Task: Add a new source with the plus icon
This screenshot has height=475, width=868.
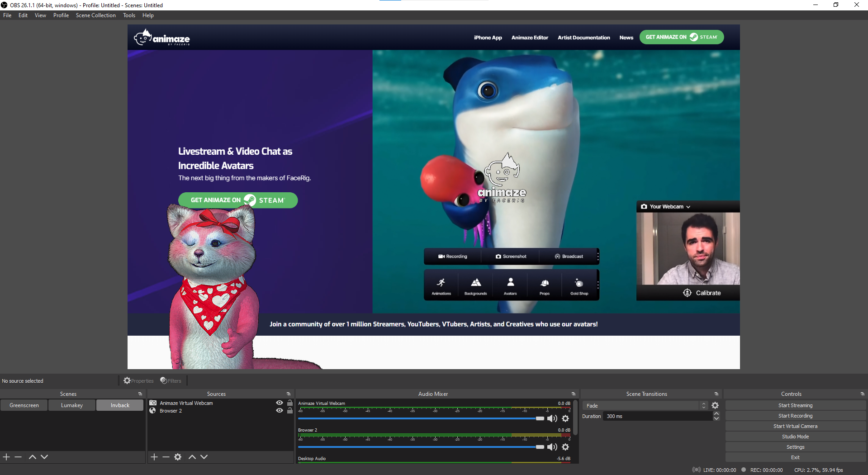Action: click(x=154, y=457)
